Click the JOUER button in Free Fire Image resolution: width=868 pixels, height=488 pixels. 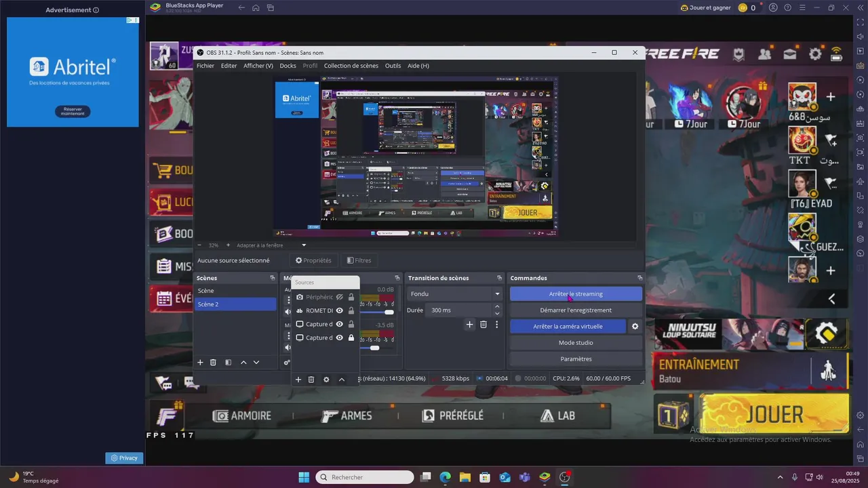[x=774, y=414]
